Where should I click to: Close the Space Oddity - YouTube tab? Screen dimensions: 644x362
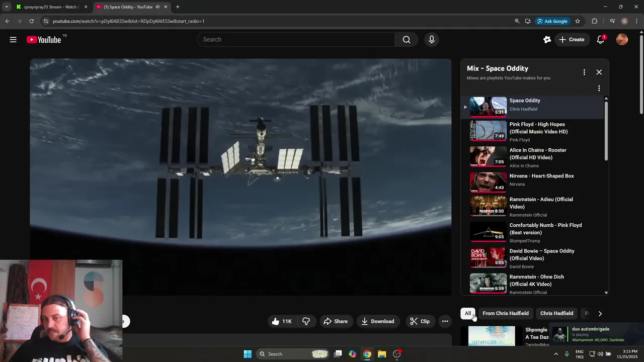(x=166, y=7)
